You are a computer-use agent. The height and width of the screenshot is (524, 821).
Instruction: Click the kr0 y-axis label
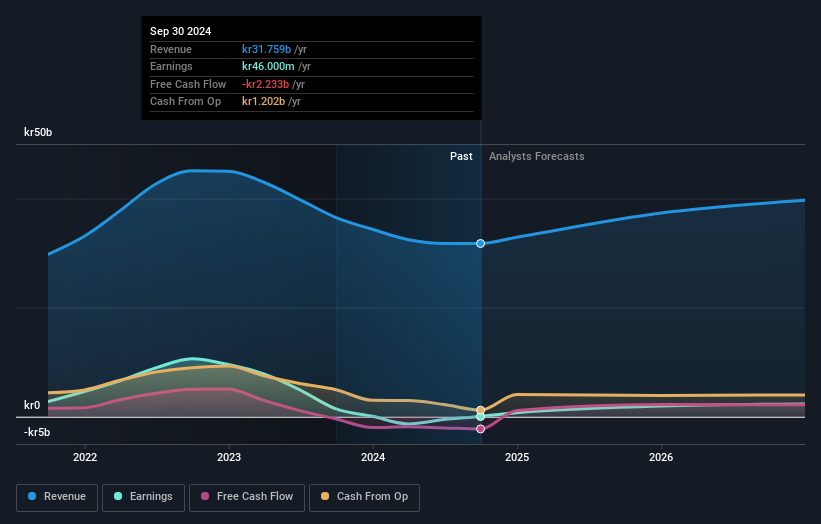coord(32,405)
